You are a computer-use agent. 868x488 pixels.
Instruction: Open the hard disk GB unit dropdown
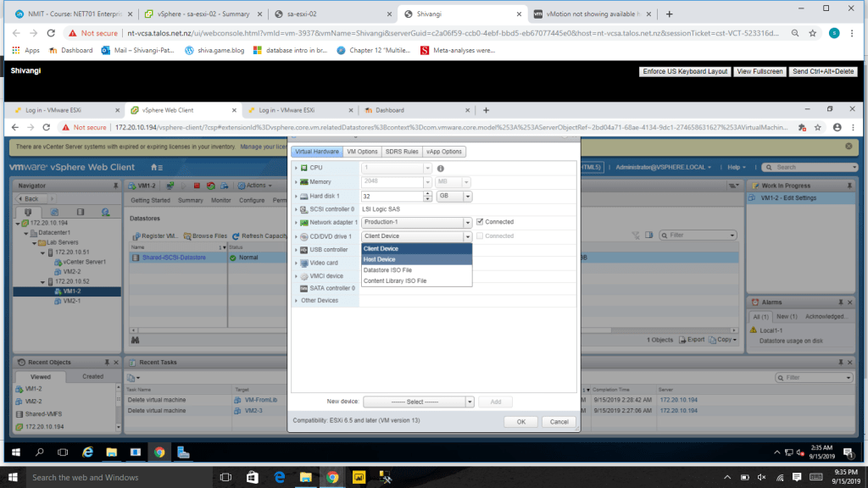coord(454,196)
